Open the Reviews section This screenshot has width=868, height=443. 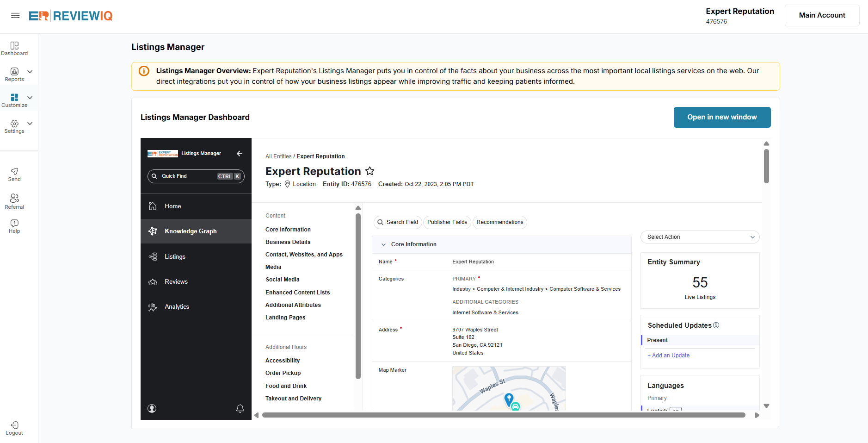[x=176, y=281]
